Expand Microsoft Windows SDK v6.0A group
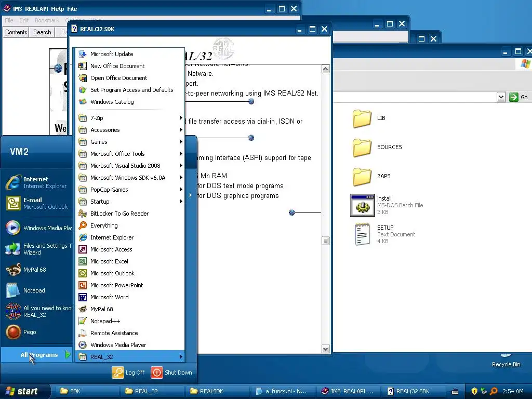This screenshot has width=532, height=399. (x=129, y=178)
